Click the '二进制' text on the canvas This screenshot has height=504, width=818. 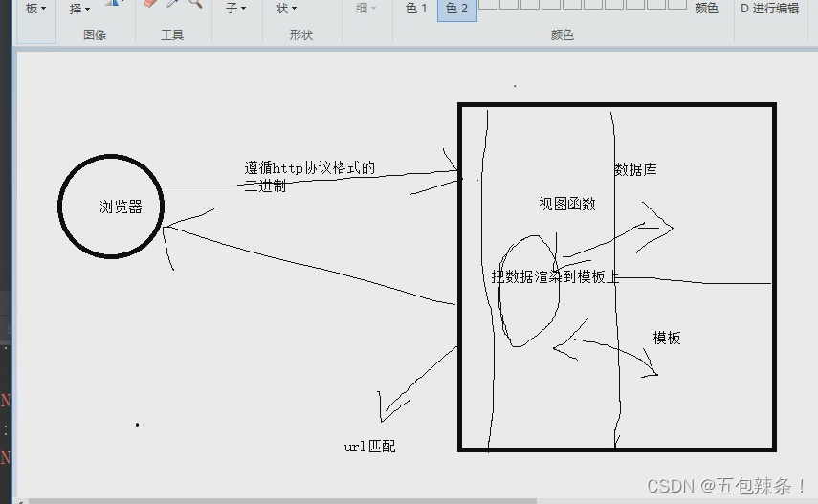[265, 186]
